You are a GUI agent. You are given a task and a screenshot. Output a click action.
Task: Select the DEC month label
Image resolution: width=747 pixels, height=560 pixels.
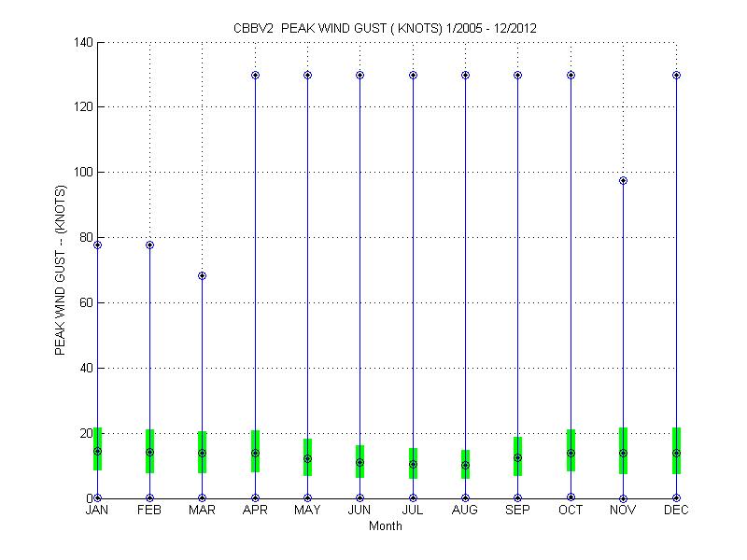[x=676, y=510]
